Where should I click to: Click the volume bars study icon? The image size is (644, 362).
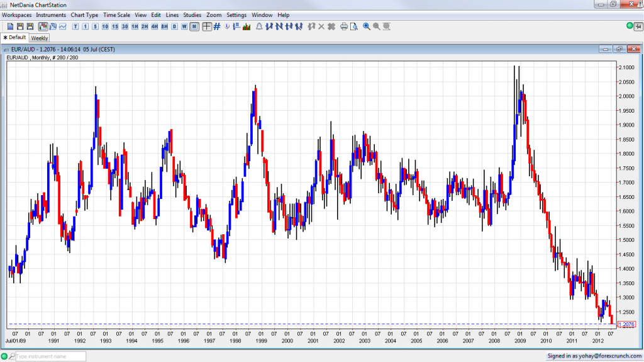point(247,26)
